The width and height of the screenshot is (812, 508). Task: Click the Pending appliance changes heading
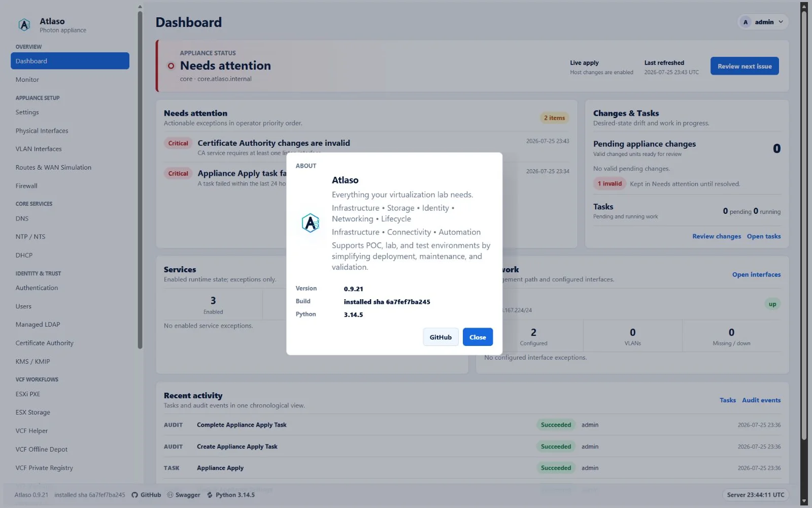tap(645, 144)
